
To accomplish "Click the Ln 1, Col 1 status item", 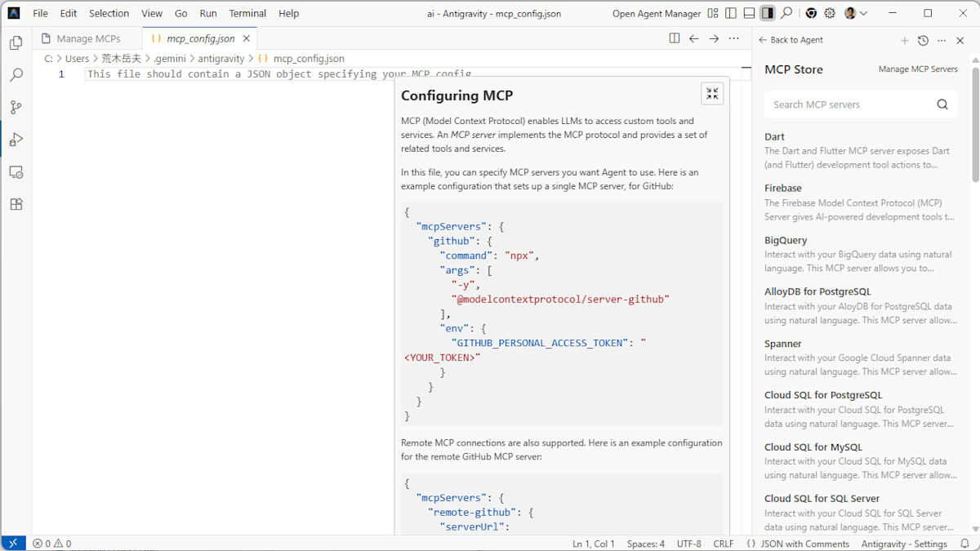I will [x=594, y=544].
